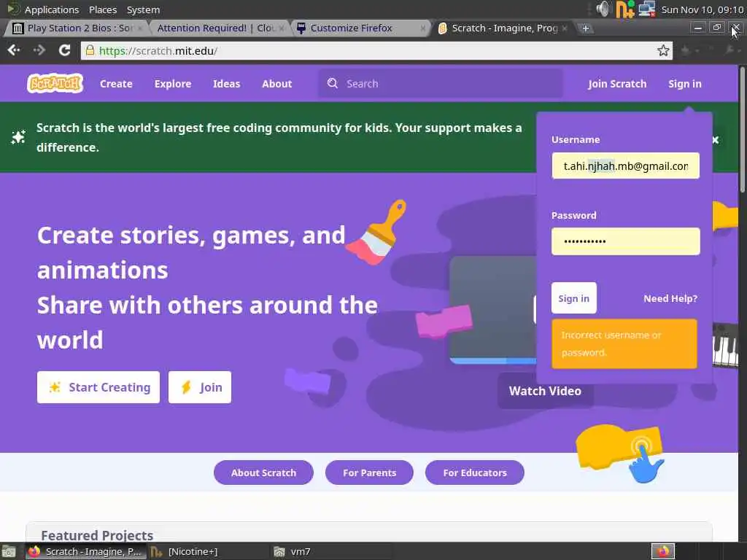This screenshot has width=747, height=560.
Task: Click the Password input field
Action: pos(625,241)
